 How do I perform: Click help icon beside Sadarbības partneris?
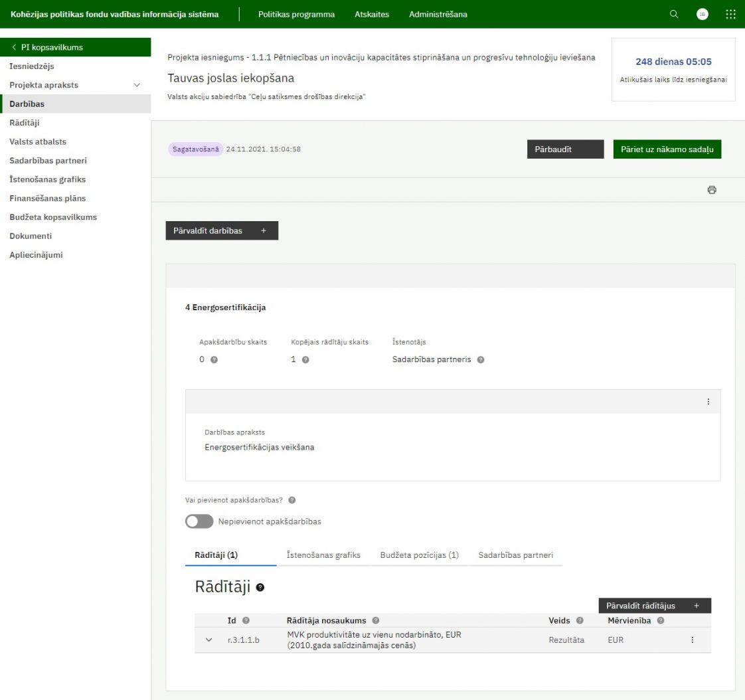coord(481,359)
